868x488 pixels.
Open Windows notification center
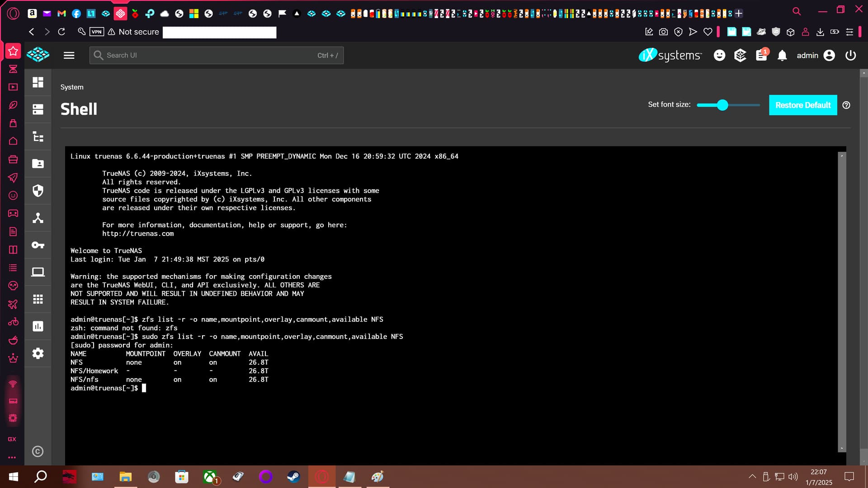[849, 477]
